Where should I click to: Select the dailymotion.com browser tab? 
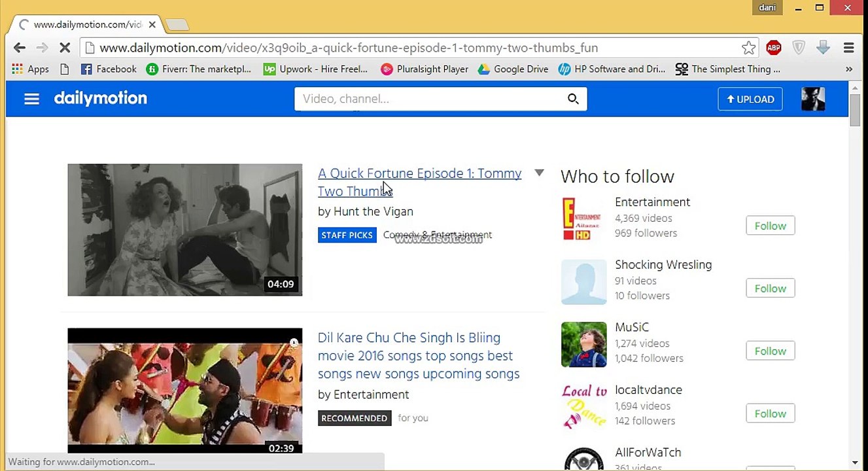[86, 25]
